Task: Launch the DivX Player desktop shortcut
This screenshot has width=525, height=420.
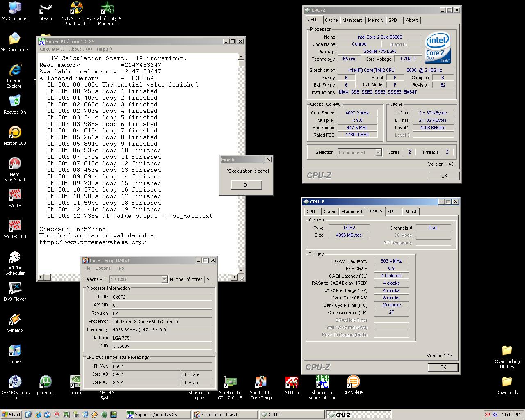Action: 15,292
